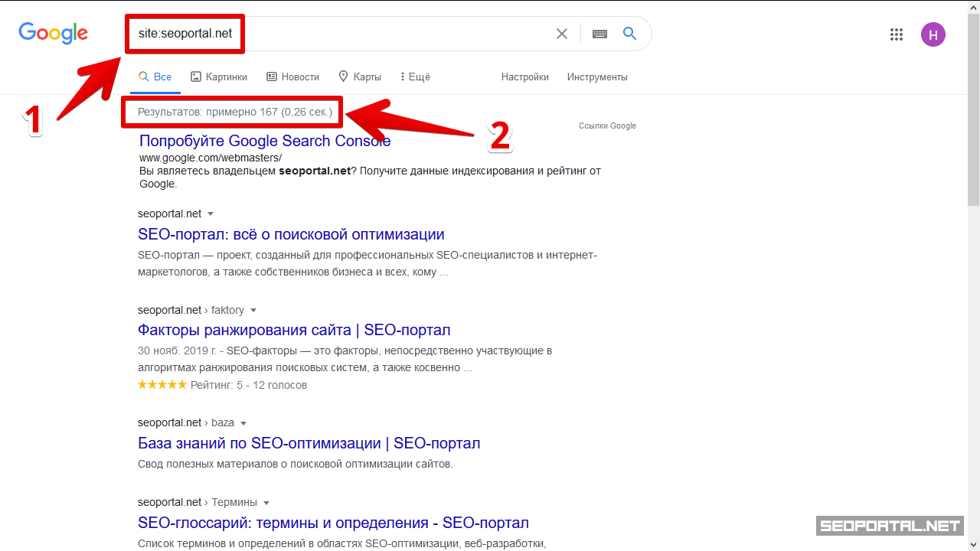
Task: Open Настройки search settings
Action: pyautogui.click(x=524, y=77)
